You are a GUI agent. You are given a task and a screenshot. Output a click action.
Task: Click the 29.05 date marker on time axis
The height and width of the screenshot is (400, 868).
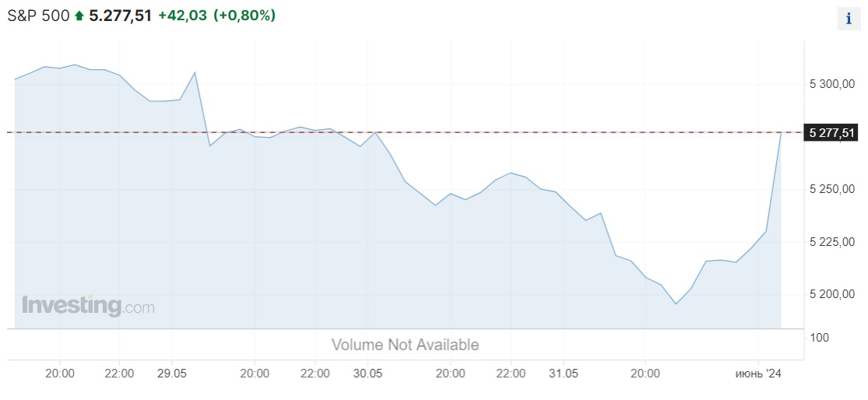(x=171, y=374)
